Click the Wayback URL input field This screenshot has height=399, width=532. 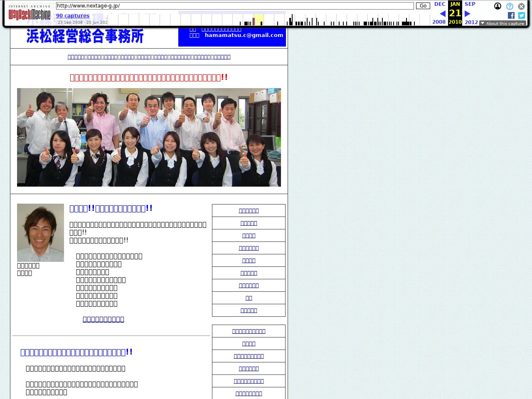tap(235, 6)
